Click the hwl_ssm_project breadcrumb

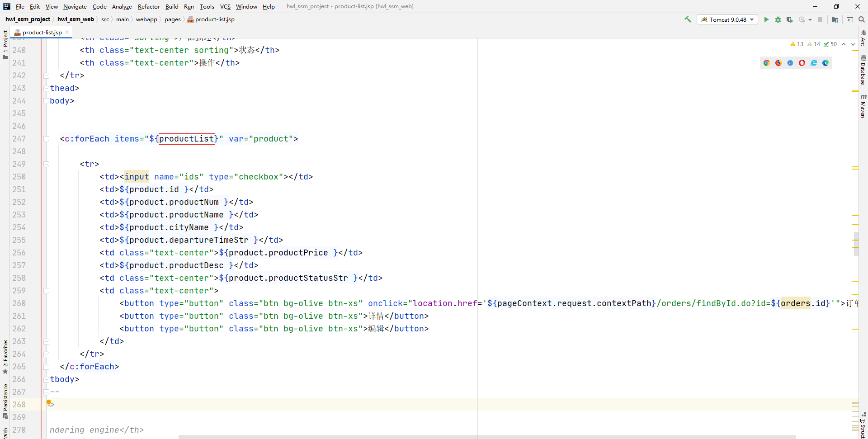28,19
